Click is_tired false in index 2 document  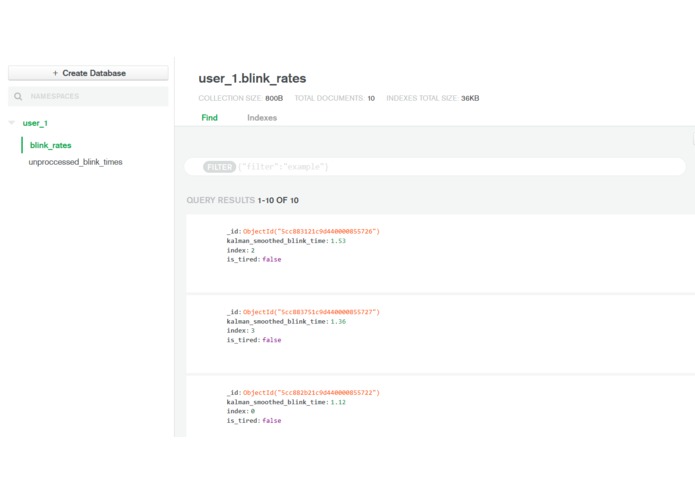pos(254,259)
